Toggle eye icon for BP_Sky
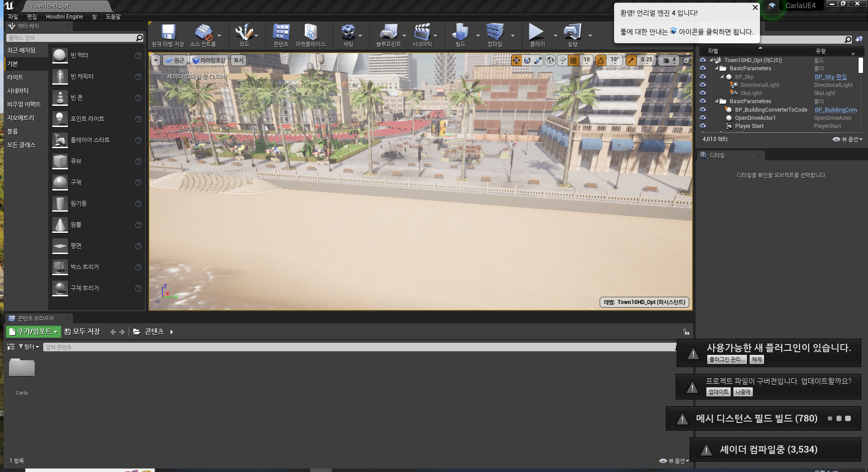The height and width of the screenshot is (472, 868). click(x=703, y=77)
